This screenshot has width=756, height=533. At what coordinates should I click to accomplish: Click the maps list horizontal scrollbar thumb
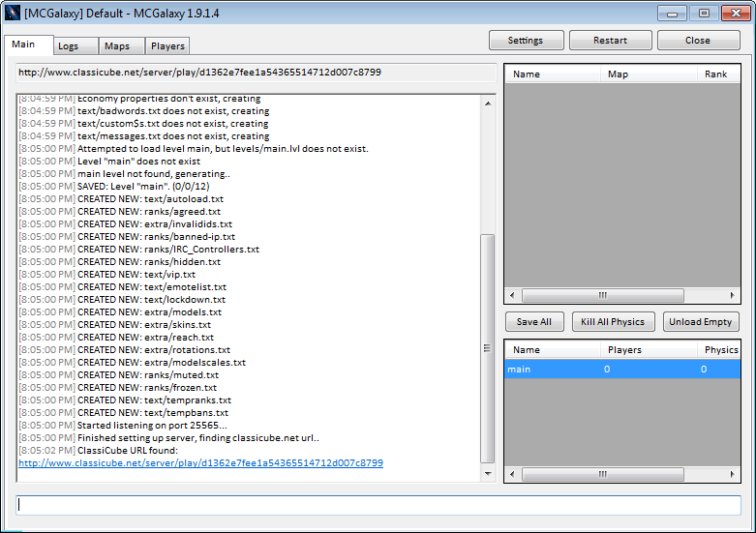(603, 475)
